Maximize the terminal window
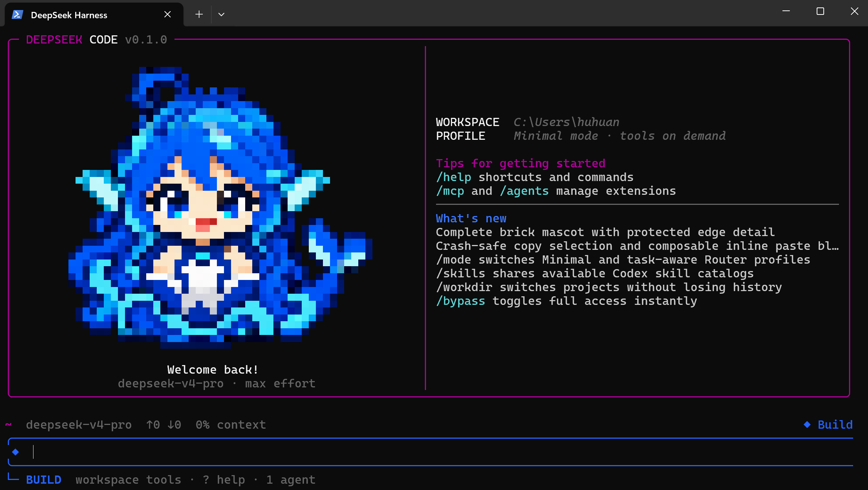 click(820, 11)
